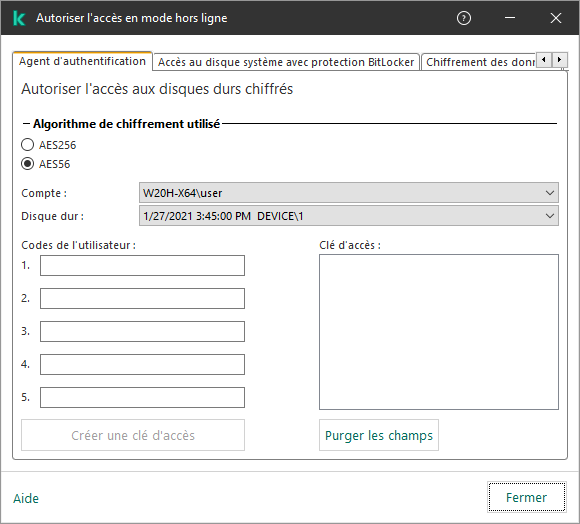This screenshot has width=580, height=524.
Task: Open the help question mark icon
Action: click(x=463, y=18)
